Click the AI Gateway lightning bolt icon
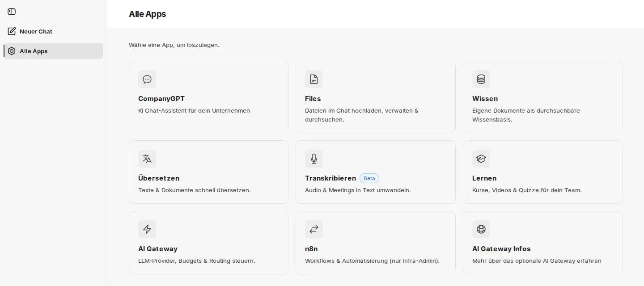 click(147, 229)
